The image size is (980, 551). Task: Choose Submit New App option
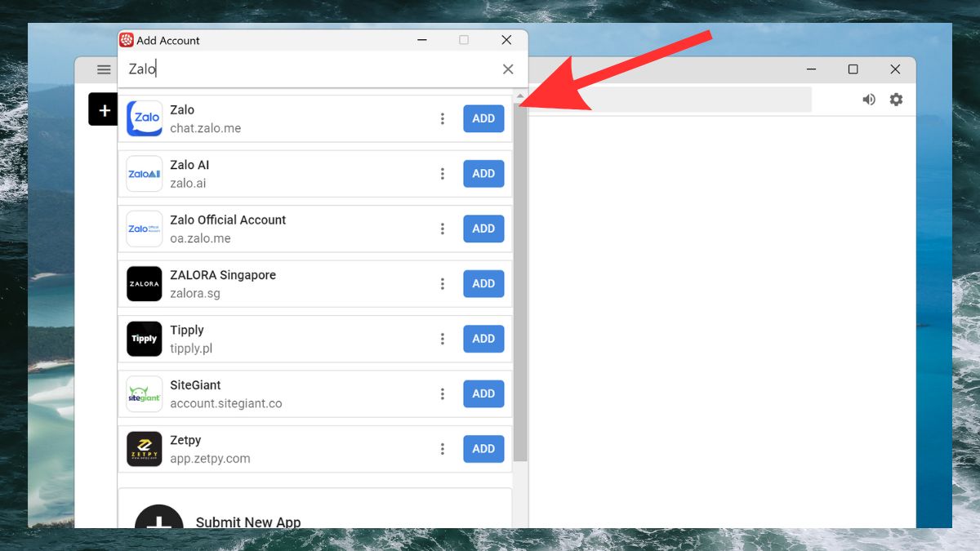coord(248,521)
